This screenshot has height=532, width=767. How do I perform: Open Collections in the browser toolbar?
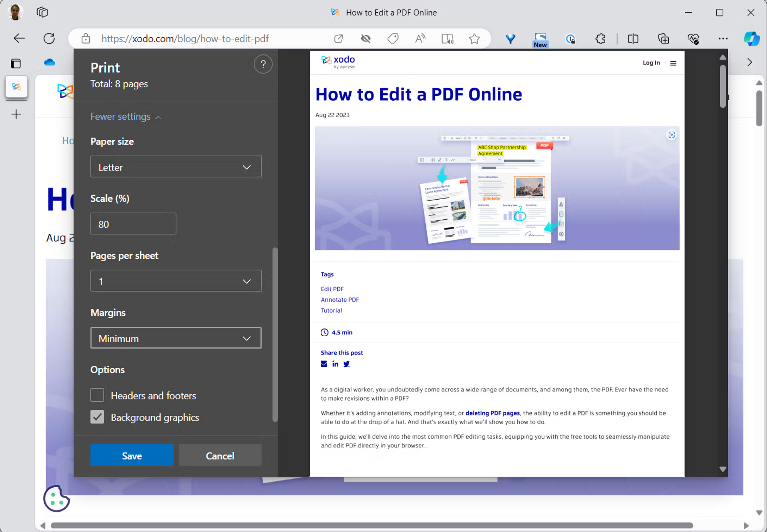point(664,38)
